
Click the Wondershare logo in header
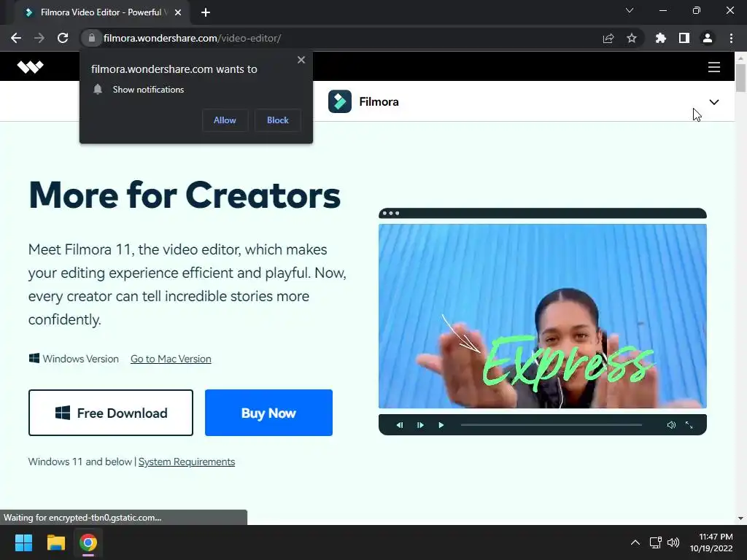point(31,66)
